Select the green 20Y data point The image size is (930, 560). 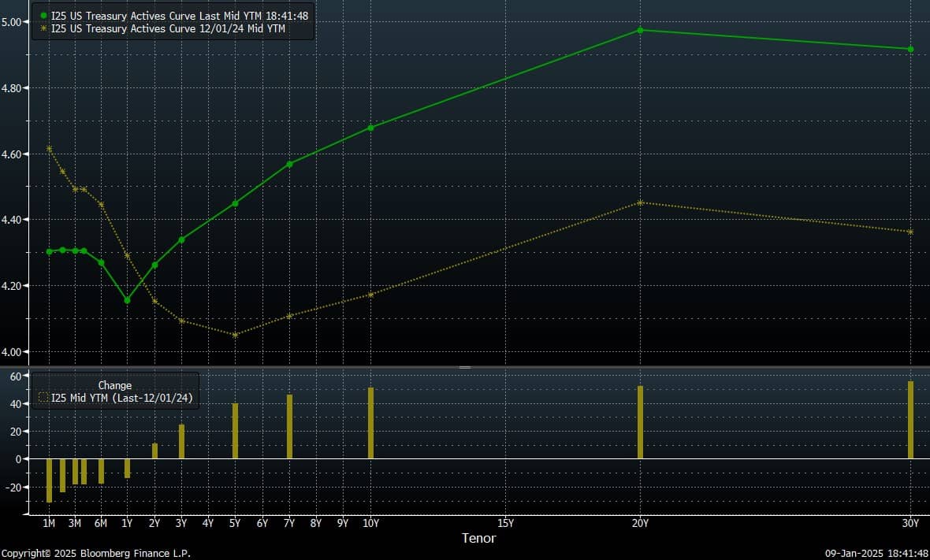pos(640,30)
